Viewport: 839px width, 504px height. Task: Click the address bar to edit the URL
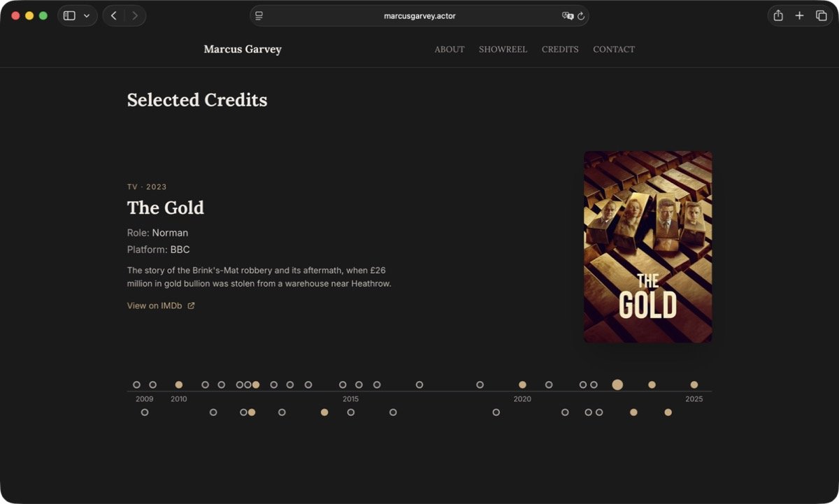(419, 15)
